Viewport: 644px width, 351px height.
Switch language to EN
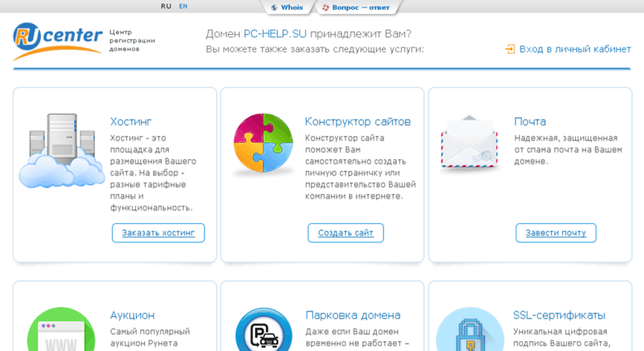click(x=183, y=6)
